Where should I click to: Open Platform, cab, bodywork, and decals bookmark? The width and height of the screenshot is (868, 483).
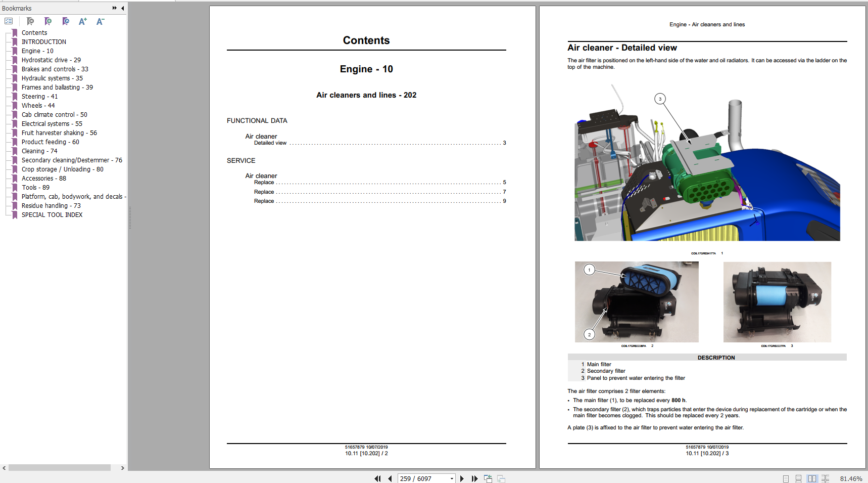[74, 197]
